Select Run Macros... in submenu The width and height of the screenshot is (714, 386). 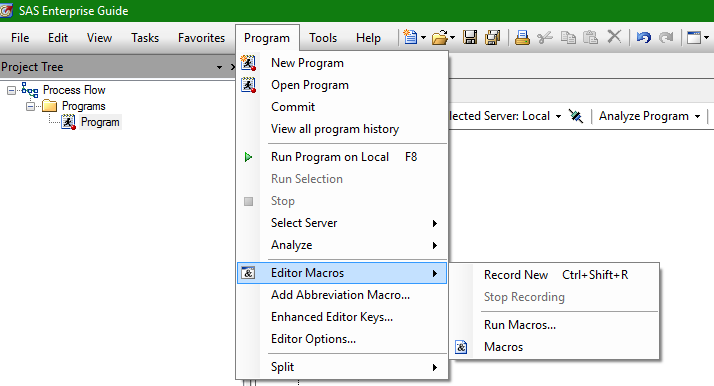click(554, 325)
